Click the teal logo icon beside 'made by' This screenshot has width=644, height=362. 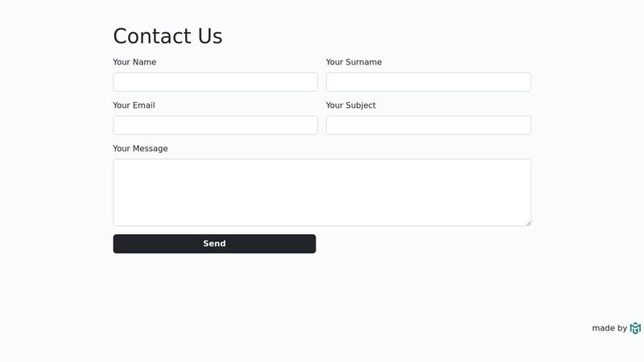[635, 328]
